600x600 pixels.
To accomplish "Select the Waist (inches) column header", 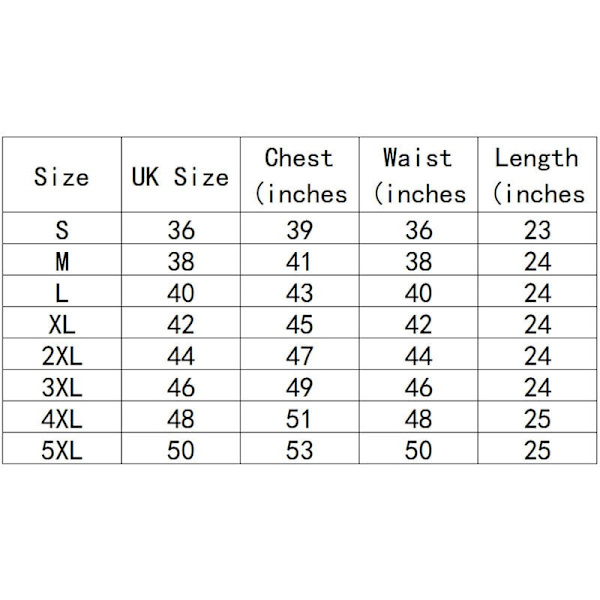I will [x=418, y=176].
